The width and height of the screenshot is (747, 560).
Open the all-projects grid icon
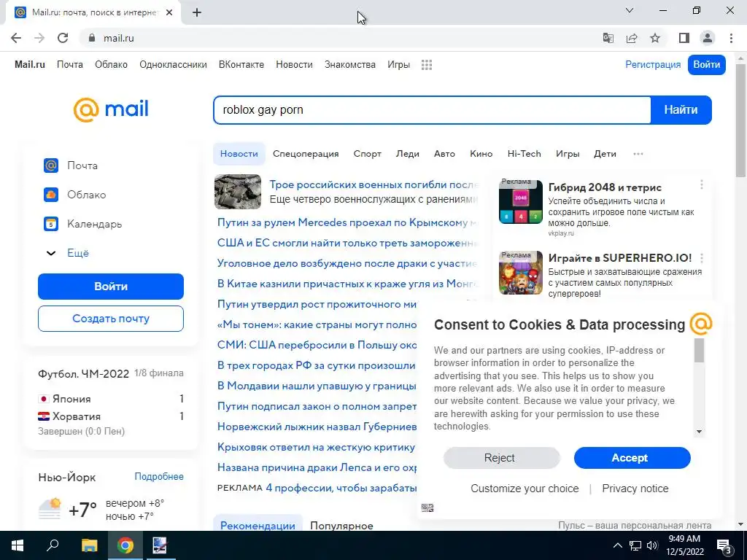click(x=427, y=65)
